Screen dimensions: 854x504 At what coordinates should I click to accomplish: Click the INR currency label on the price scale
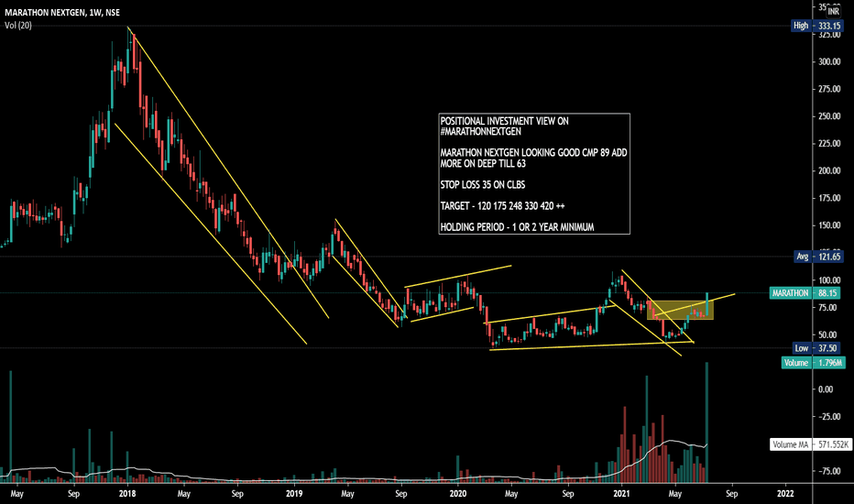click(x=833, y=11)
